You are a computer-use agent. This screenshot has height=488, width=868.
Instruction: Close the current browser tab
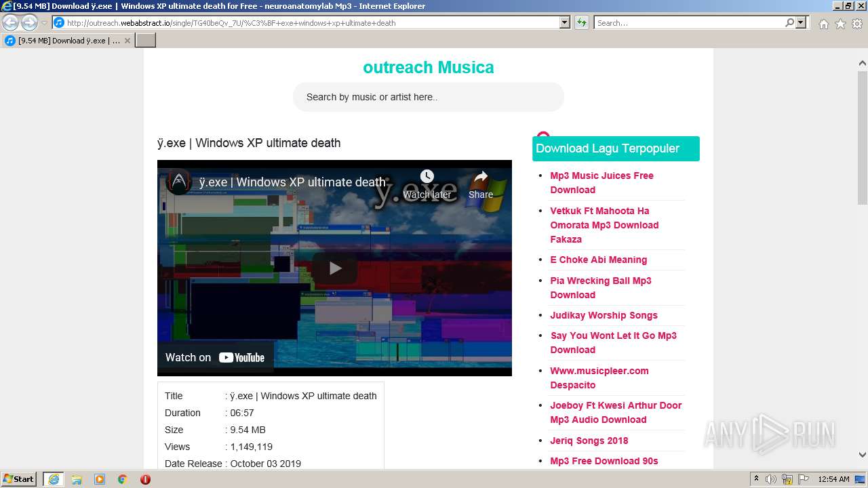127,41
